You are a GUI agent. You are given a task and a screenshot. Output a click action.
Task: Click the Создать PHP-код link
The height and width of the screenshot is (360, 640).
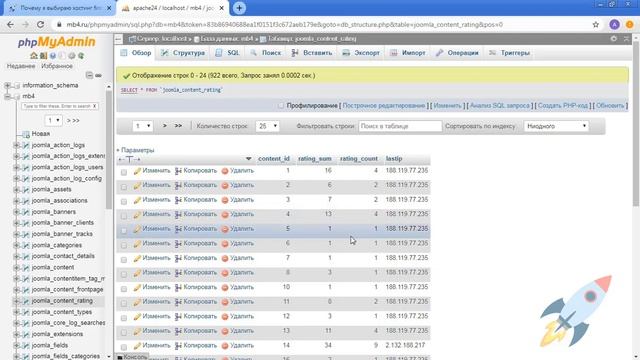point(562,106)
